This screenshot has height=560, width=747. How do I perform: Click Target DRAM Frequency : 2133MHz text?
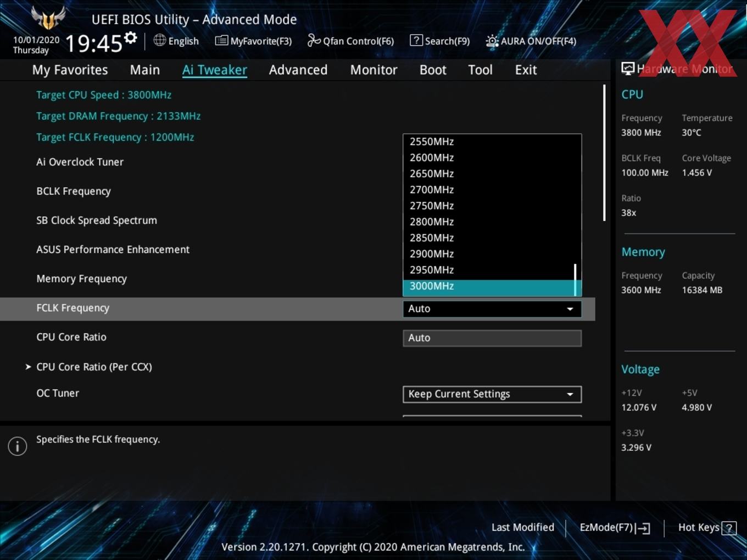(x=118, y=116)
